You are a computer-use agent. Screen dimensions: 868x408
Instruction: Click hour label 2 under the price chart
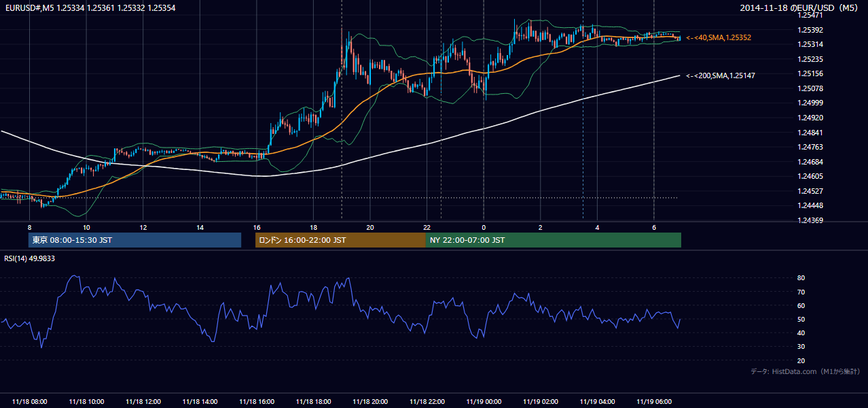pyautogui.click(x=541, y=226)
